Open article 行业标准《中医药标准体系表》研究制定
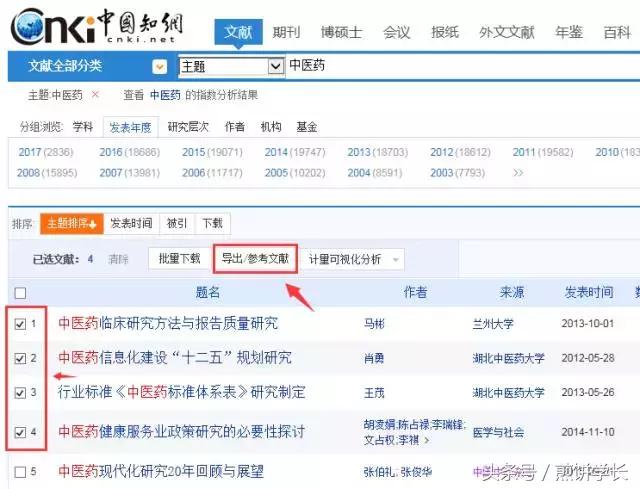This screenshot has height=489, width=640. pos(182,392)
